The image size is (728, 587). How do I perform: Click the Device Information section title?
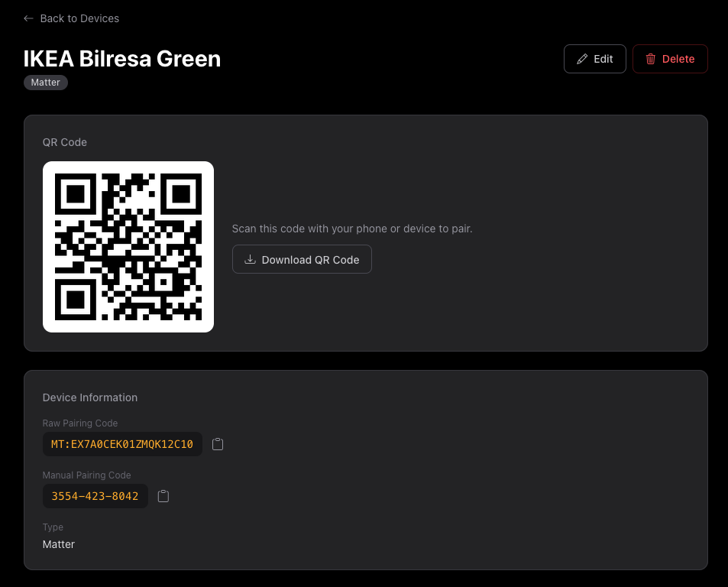coord(90,397)
